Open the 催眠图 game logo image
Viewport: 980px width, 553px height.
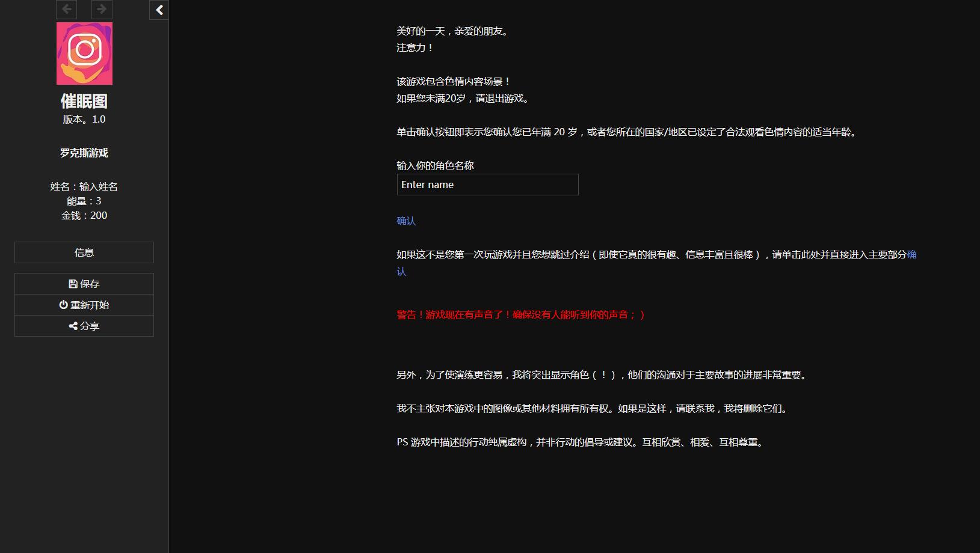coord(84,53)
